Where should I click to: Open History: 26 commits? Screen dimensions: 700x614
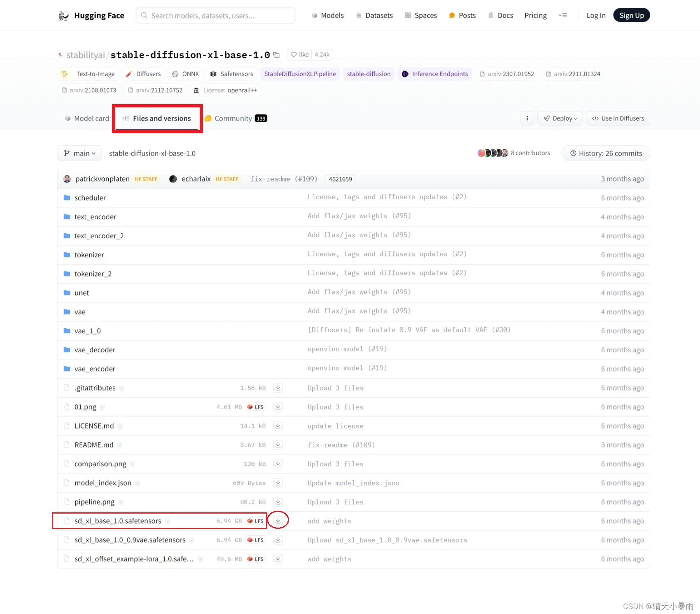coord(606,153)
